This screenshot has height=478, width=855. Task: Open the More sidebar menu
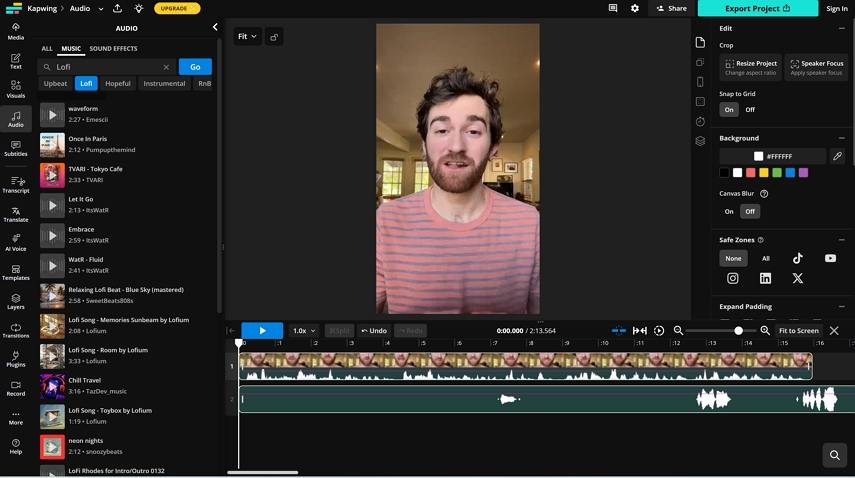pos(15,417)
